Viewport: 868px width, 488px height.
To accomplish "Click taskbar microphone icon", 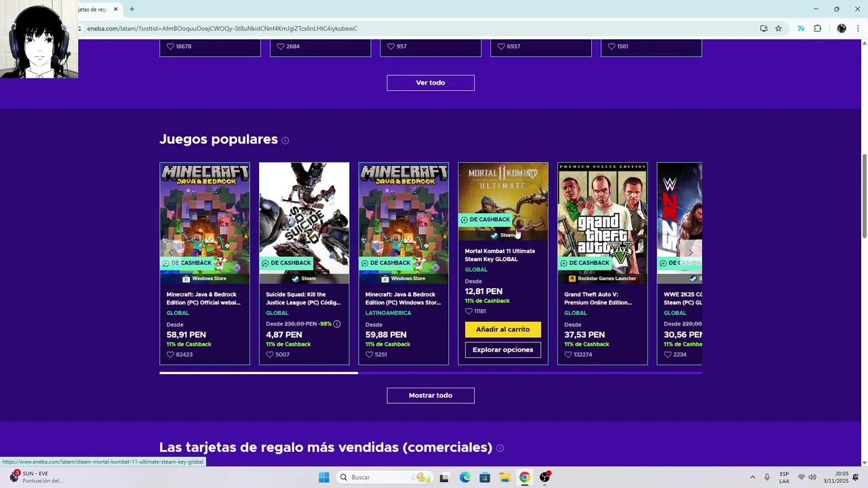I will click(x=767, y=477).
